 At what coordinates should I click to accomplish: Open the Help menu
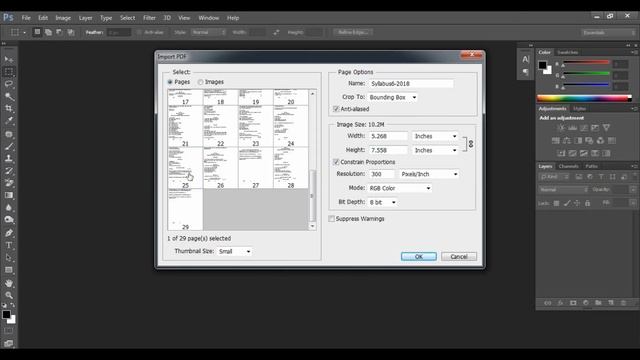[233, 18]
